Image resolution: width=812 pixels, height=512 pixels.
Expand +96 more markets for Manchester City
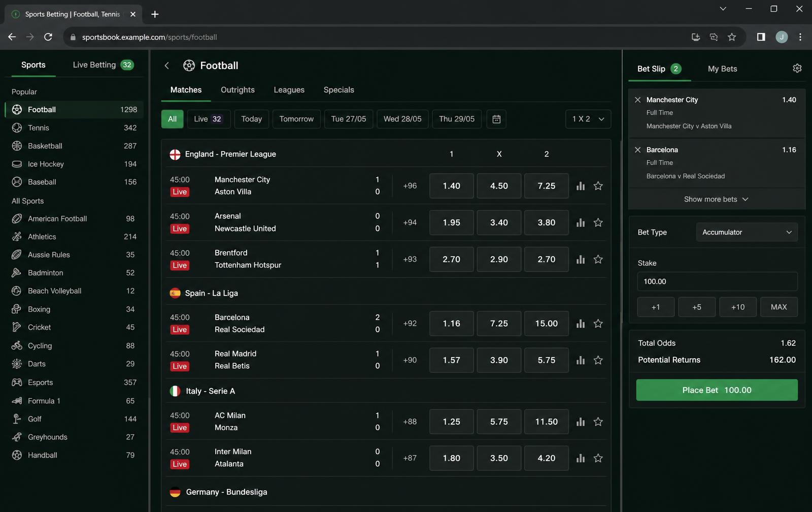pos(410,186)
